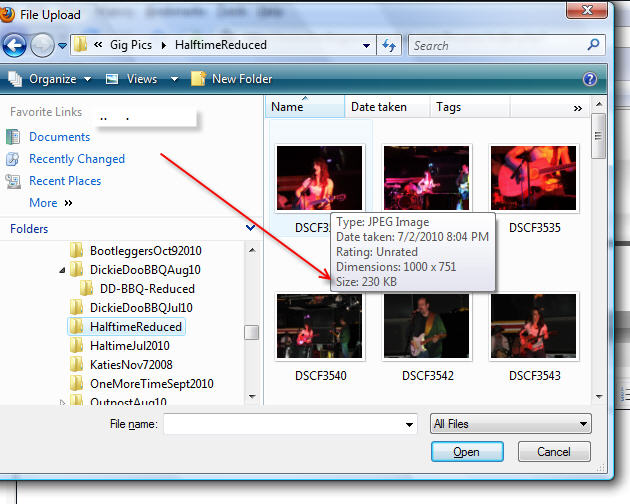The height and width of the screenshot is (504, 630).
Task: Show More favorite links
Action: 51,203
